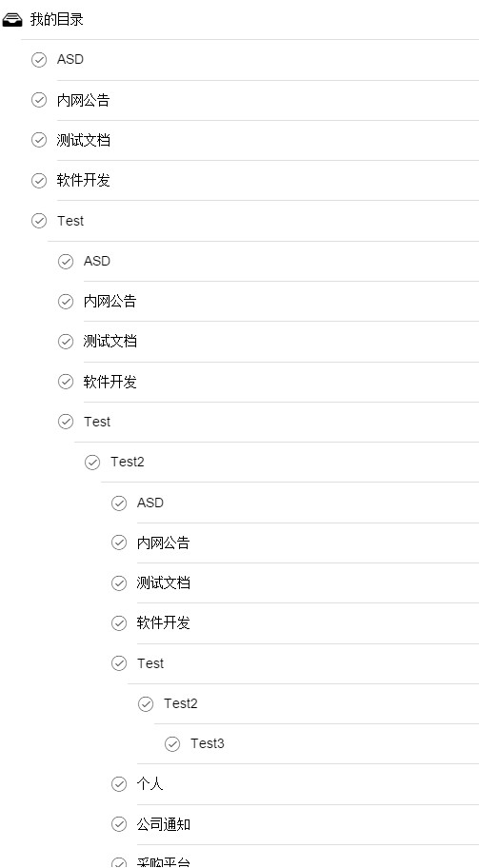The height and width of the screenshot is (868, 479).
Task: Open the 我的目录 root heading
Action: (56, 20)
